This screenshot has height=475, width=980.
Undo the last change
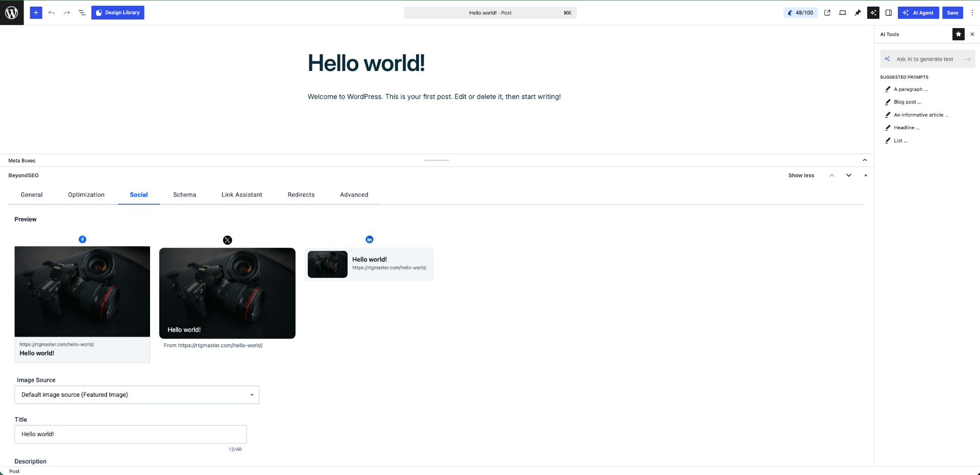tap(52, 13)
